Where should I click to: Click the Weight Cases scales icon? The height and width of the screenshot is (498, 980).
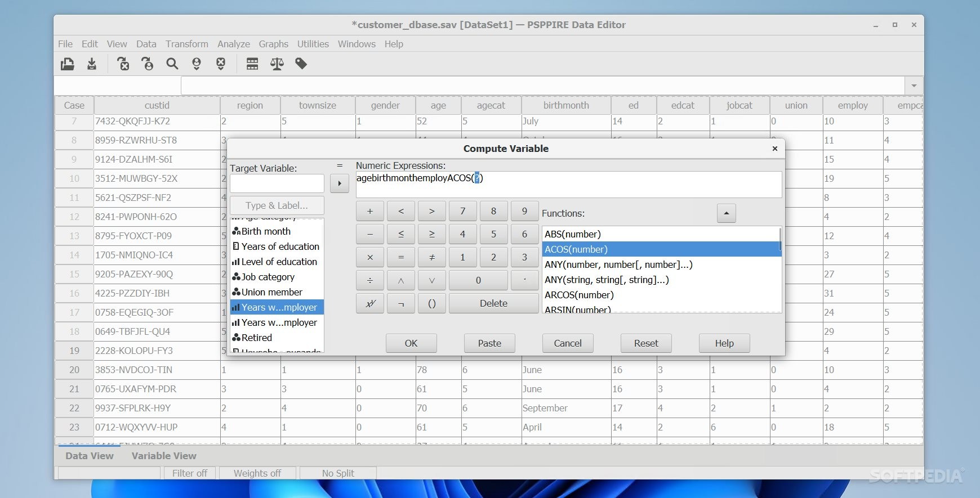coord(277,64)
